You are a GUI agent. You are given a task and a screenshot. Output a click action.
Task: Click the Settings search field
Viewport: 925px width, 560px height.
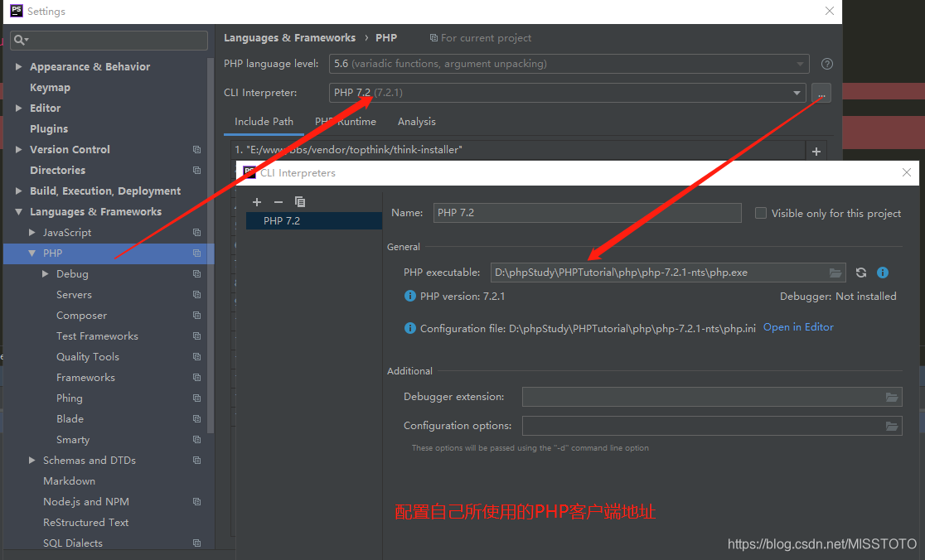(109, 40)
